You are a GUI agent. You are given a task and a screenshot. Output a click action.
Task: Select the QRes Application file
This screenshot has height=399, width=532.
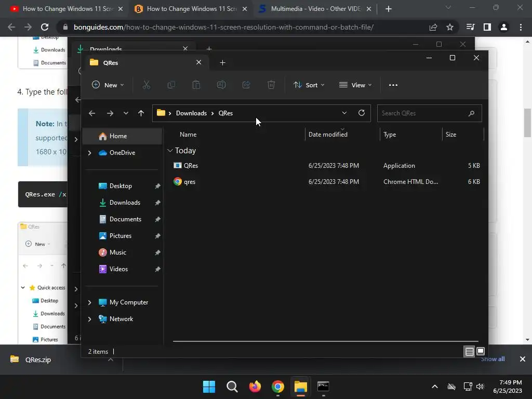(326, 166)
